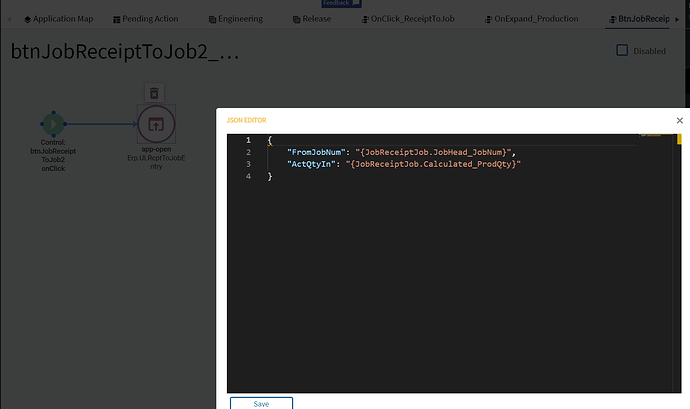Close the JSON Editor dialog
The width and height of the screenshot is (690, 409).
click(x=679, y=120)
